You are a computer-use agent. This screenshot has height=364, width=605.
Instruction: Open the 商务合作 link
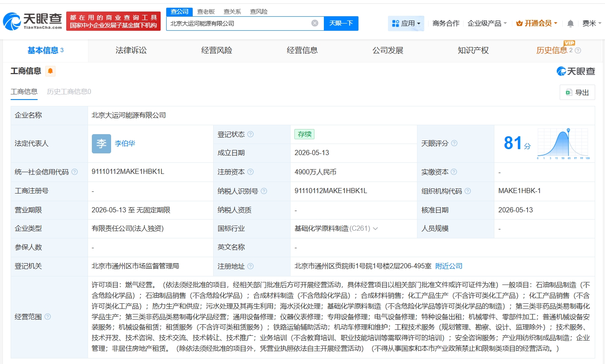(x=446, y=23)
